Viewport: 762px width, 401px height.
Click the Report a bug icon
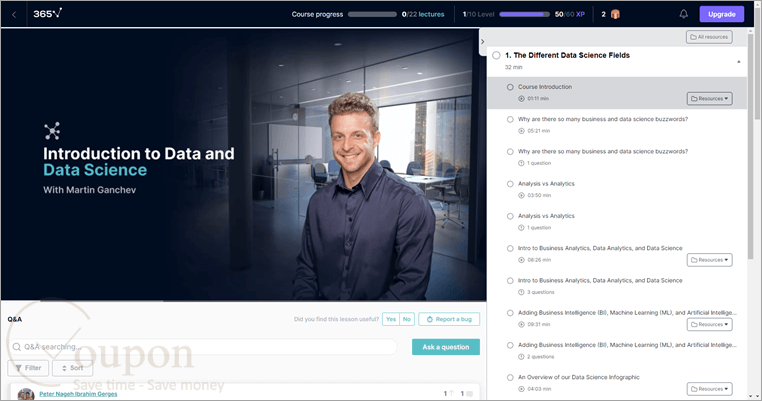click(x=430, y=319)
